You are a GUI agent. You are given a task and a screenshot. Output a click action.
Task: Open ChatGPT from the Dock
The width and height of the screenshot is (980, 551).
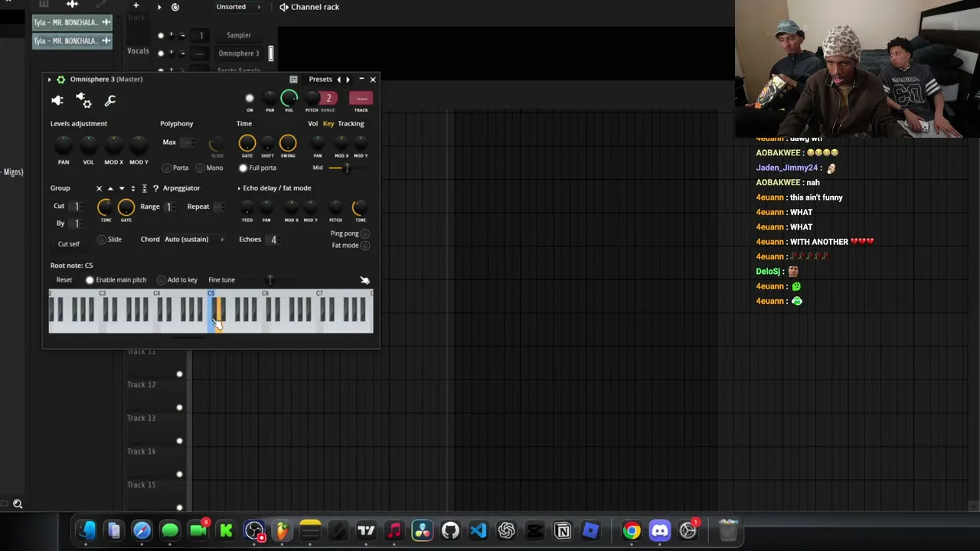pyautogui.click(x=506, y=530)
